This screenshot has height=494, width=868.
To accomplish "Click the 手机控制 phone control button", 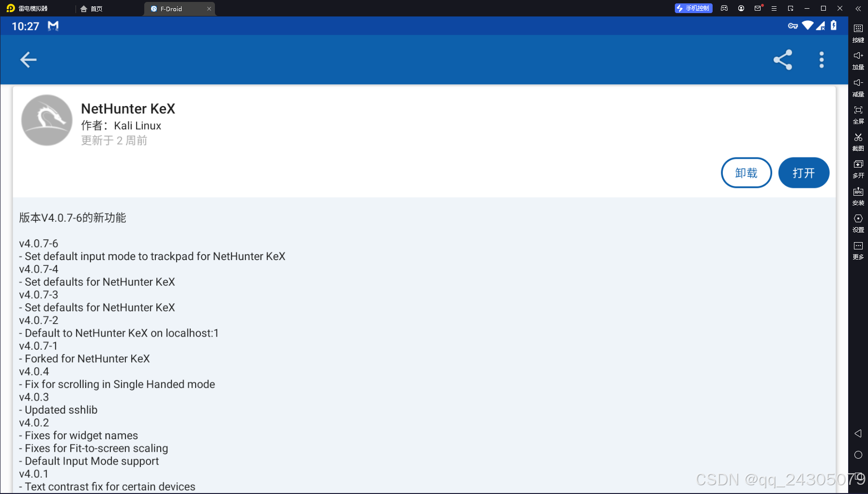I will pos(693,8).
